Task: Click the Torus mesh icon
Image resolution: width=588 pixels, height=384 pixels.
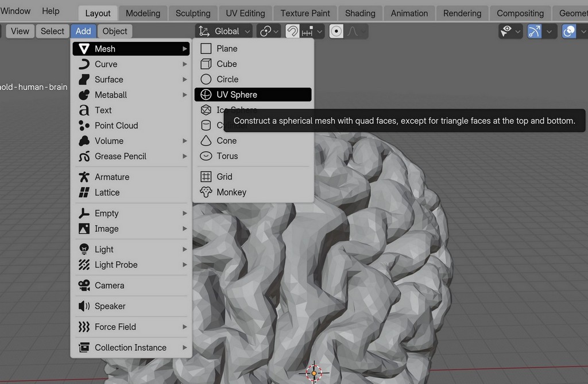Action: [x=206, y=156]
